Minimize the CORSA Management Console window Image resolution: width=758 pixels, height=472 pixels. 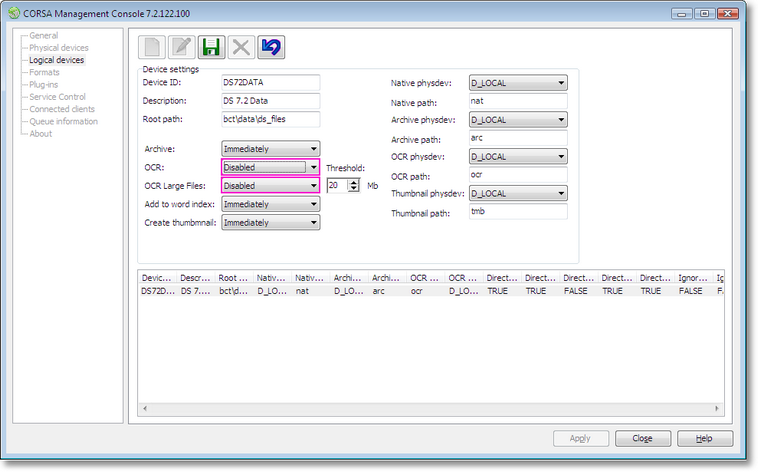[682, 14]
